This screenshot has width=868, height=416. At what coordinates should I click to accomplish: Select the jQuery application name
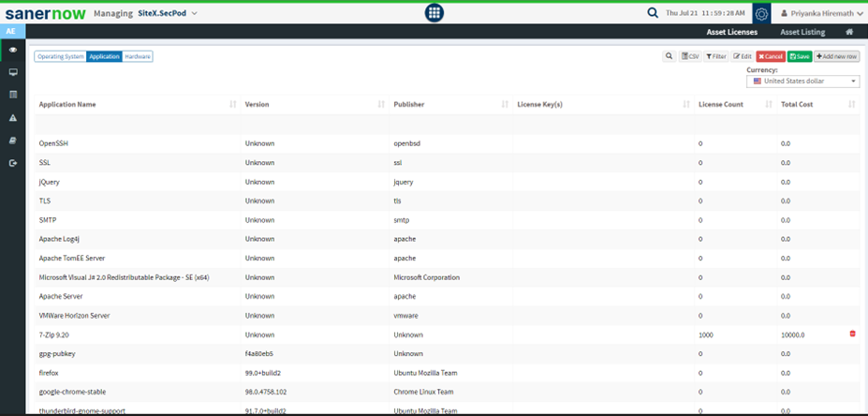[x=50, y=182]
